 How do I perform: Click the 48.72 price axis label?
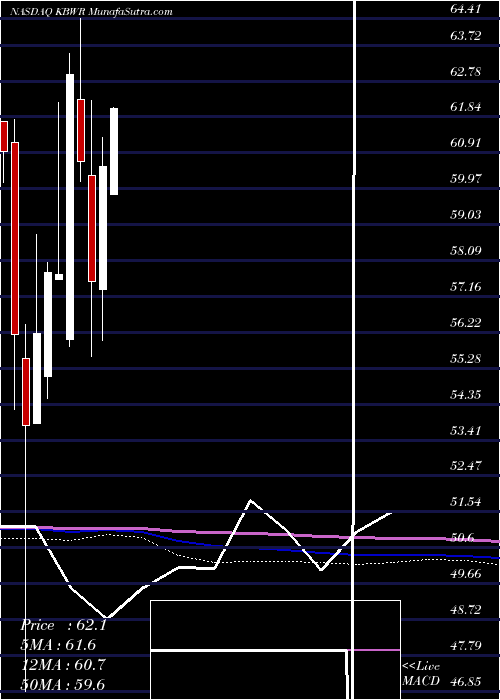pyautogui.click(x=466, y=610)
